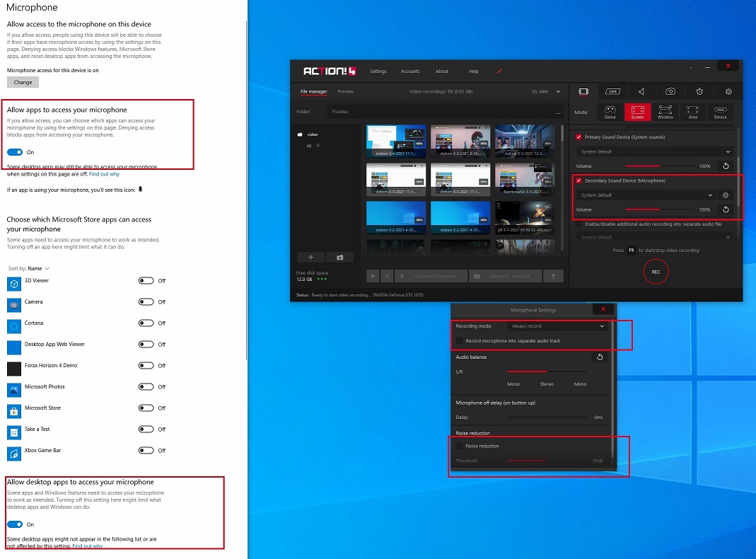The height and width of the screenshot is (559, 756).
Task: Reset secondary microphone volume
Action: [x=726, y=209]
